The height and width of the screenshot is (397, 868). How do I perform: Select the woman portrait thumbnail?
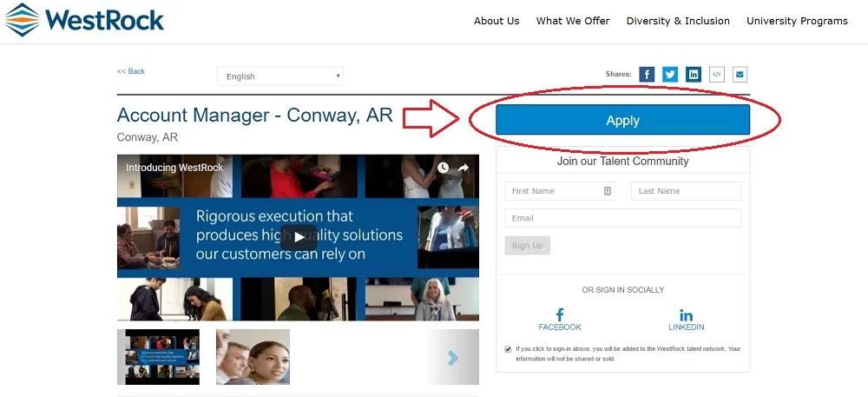[x=253, y=357]
